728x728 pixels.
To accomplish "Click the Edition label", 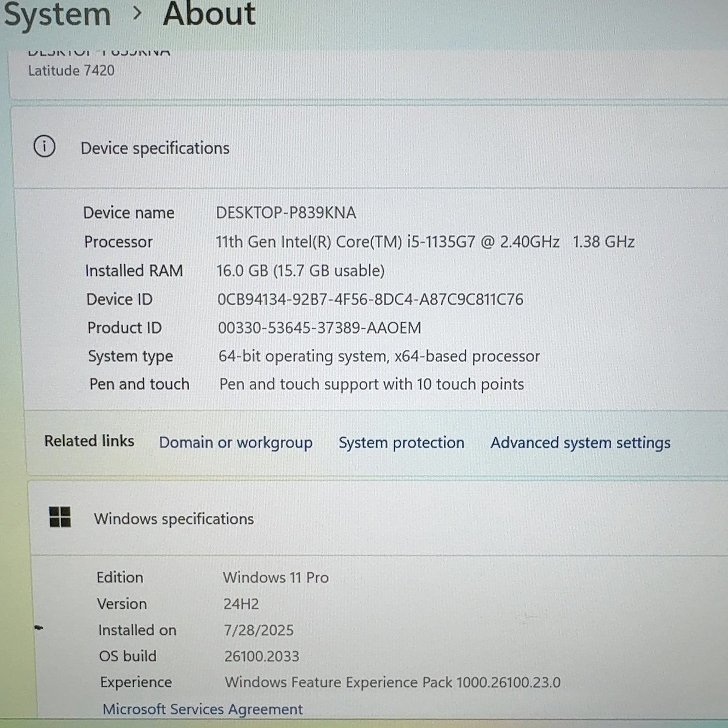I will [x=120, y=577].
